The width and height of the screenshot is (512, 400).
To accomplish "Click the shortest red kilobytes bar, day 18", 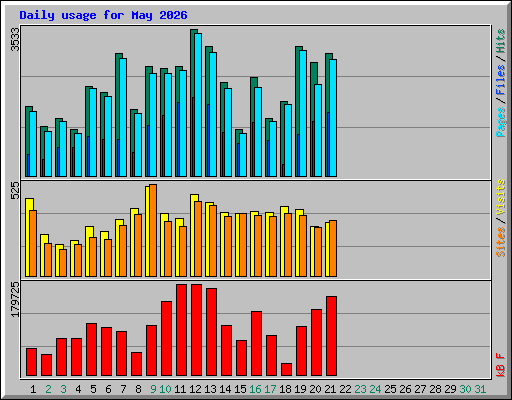I will click(286, 369).
